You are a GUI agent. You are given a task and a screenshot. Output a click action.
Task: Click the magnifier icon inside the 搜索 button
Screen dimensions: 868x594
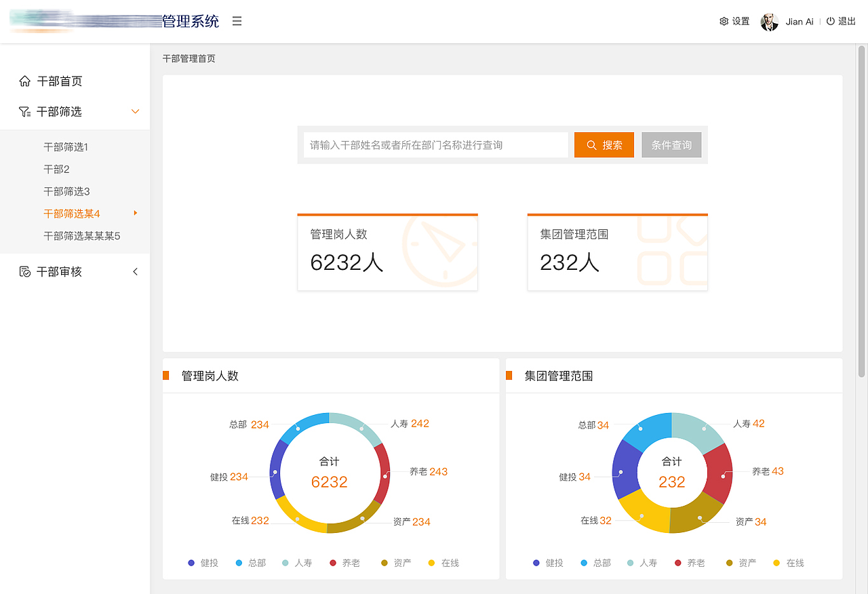pyautogui.click(x=591, y=144)
